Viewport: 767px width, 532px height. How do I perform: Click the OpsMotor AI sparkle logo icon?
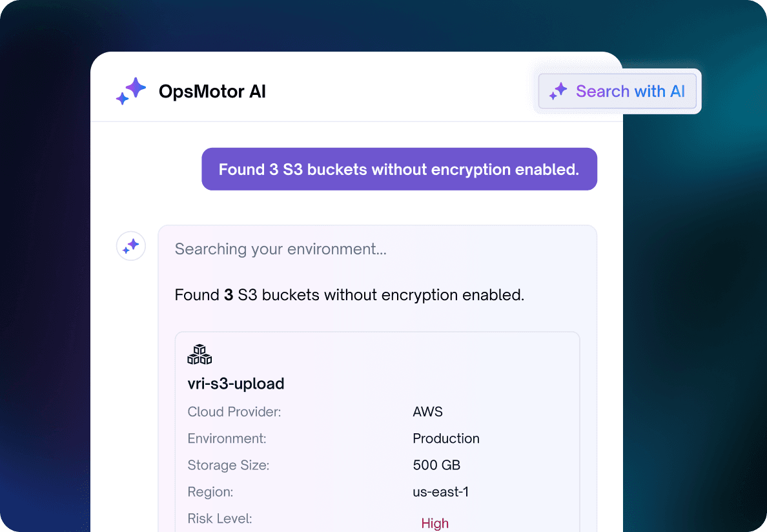[131, 91]
